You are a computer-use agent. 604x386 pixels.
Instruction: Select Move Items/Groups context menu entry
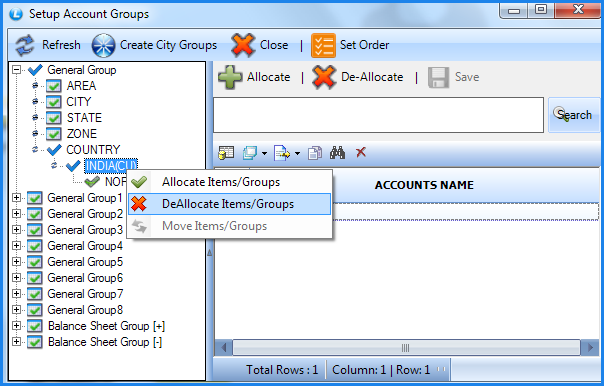[x=230, y=226]
